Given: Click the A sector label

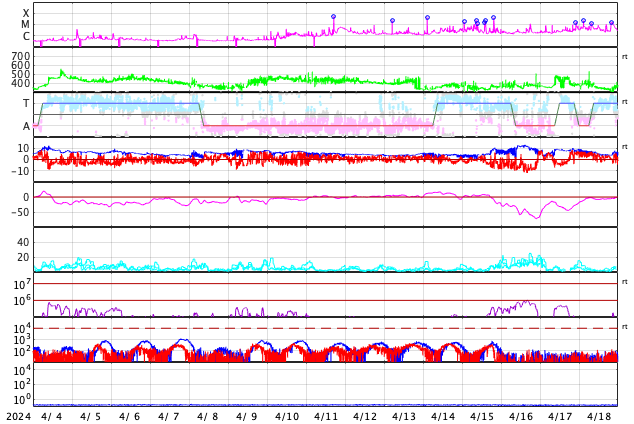Looking at the screenshot, I should (26, 126).
